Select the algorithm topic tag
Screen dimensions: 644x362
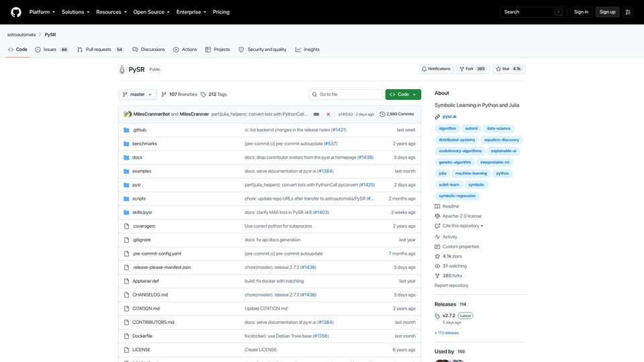(x=447, y=129)
